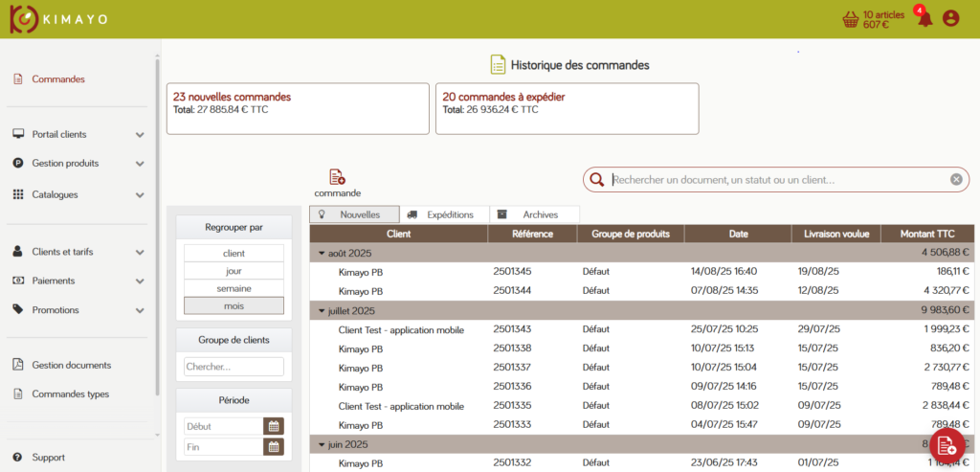980x472 pixels.
Task: Click the new commande icon above tabs
Action: tap(338, 177)
